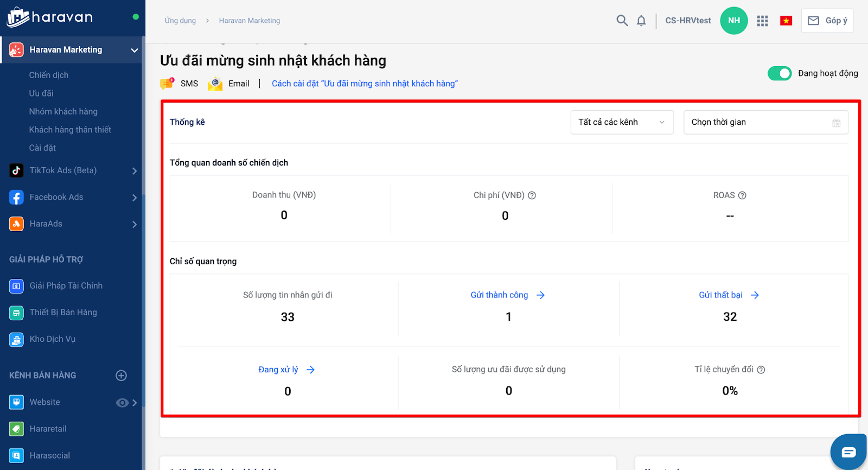
Task: Click the Hararetail icon
Action: pyautogui.click(x=16, y=429)
